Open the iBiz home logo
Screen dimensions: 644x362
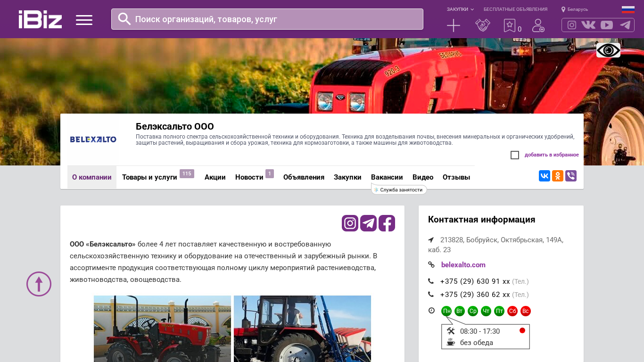pos(41,19)
